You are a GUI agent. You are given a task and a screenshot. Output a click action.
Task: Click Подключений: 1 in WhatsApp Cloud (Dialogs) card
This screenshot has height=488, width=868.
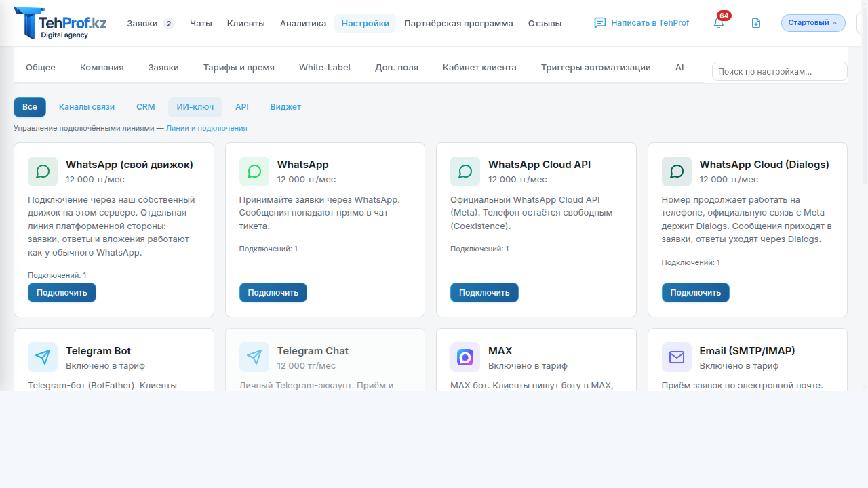tap(691, 262)
